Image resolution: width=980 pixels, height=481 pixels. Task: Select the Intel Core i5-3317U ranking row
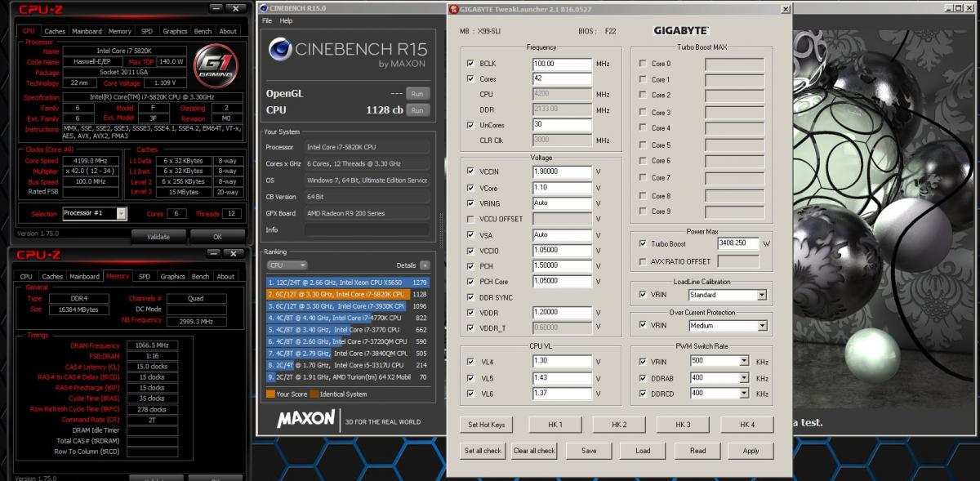coord(347,365)
